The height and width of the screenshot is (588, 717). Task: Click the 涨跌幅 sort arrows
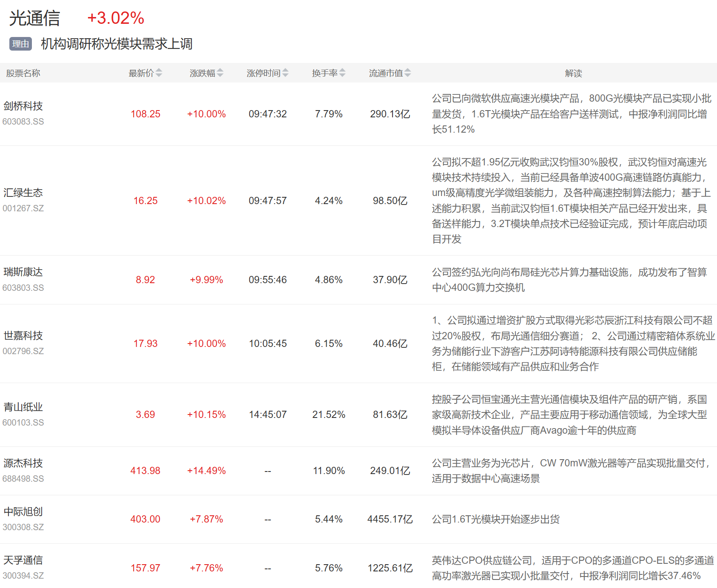click(220, 73)
